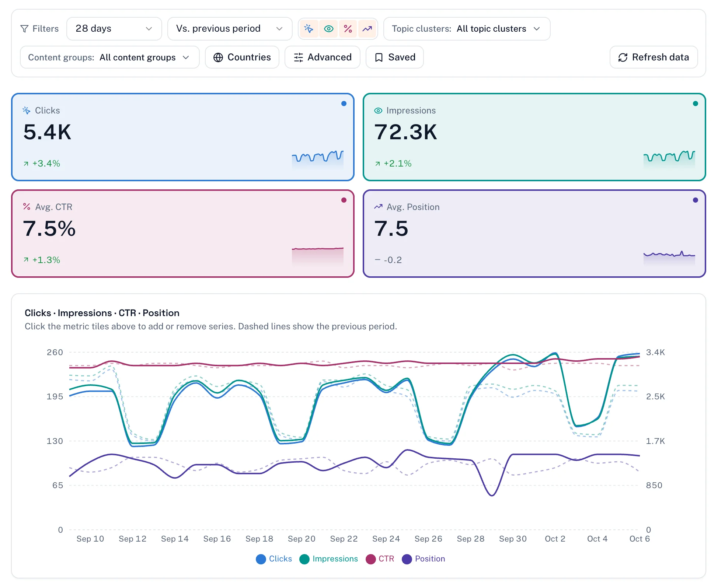The width and height of the screenshot is (718, 588).
Task: Toggle the Clicks metric tile
Action: pos(183,137)
